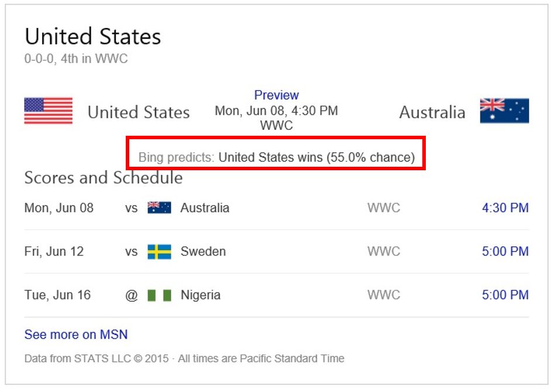Screen dimensions: 551x392
Task: Click the Mon, Jun 08 date
Action: tap(58, 208)
